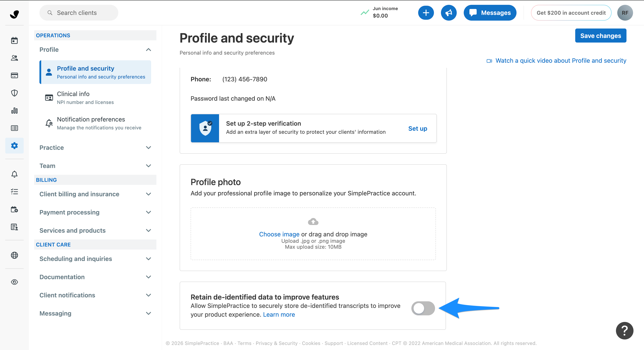Click the megaphone announcements button
The image size is (644, 350).
coord(449,12)
